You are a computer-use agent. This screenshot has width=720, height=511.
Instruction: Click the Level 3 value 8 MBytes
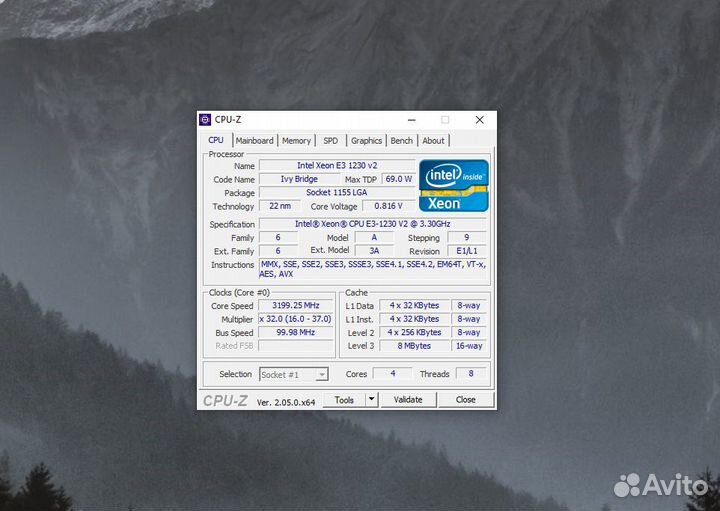[x=414, y=346]
